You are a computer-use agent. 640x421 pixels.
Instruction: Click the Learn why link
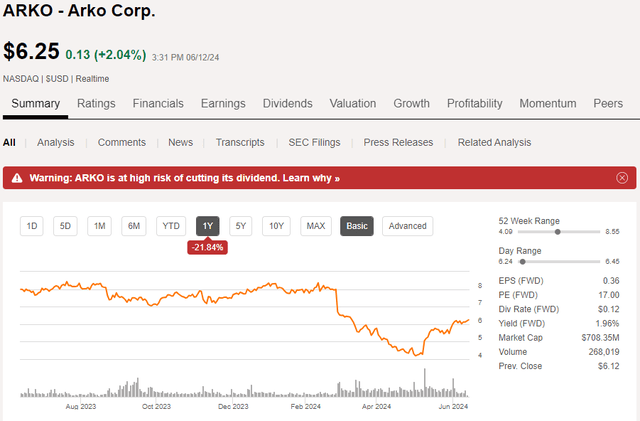pyautogui.click(x=311, y=178)
